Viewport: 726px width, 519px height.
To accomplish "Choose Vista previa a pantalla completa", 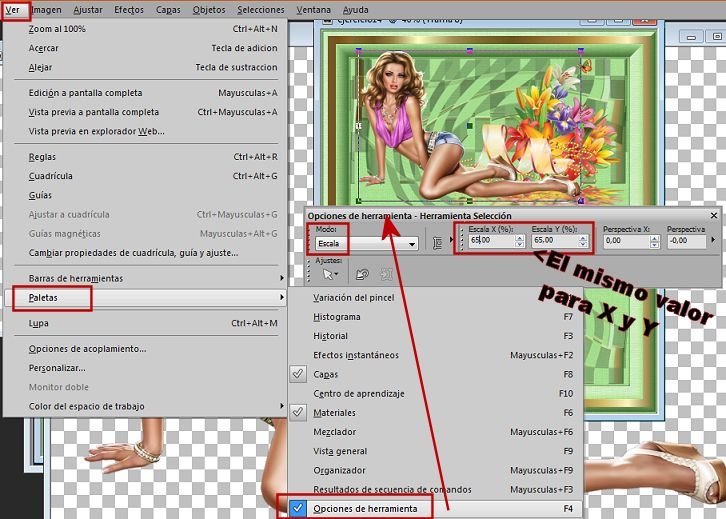I will tap(144, 112).
